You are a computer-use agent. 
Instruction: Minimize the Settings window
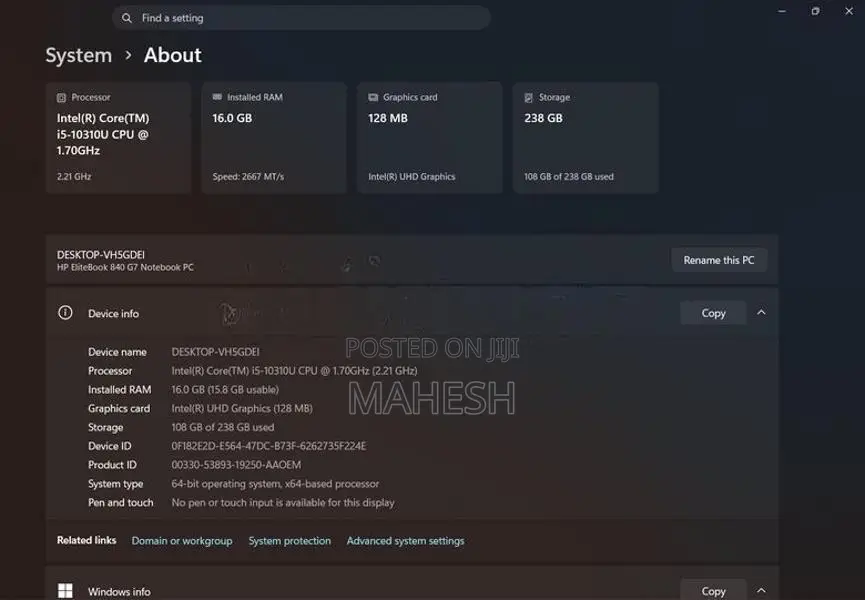(782, 11)
